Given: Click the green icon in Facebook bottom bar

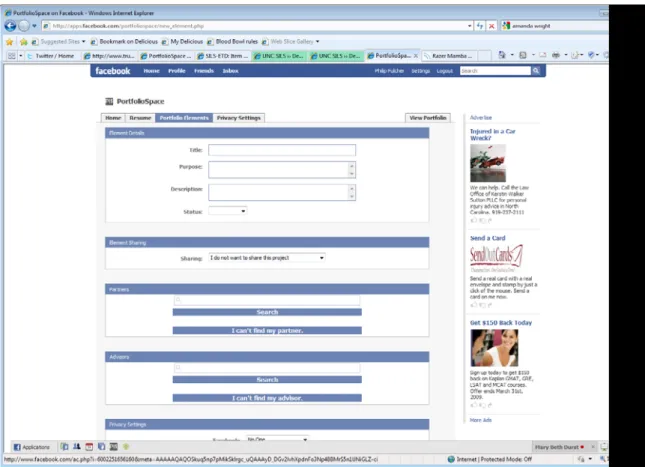Looking at the screenshot, I should point(126,446).
